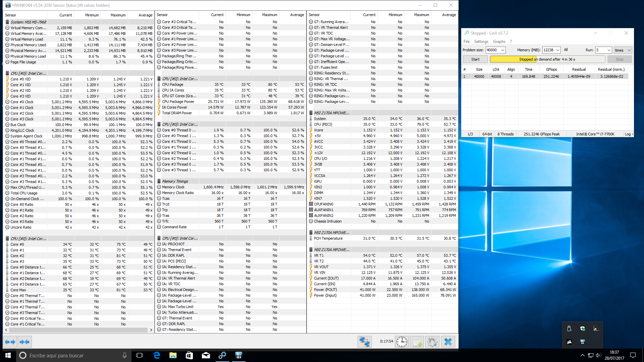Click the left arrow of the HWiNFO horizontal scrollbar
Screen dimensions: 644x362
click(x=6, y=330)
